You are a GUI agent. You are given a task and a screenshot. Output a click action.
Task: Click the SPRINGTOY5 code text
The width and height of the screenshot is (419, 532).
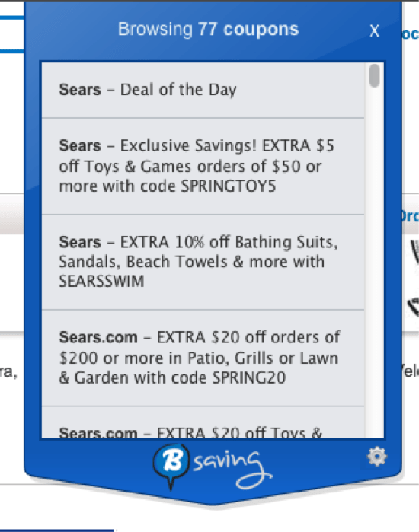click(229, 186)
